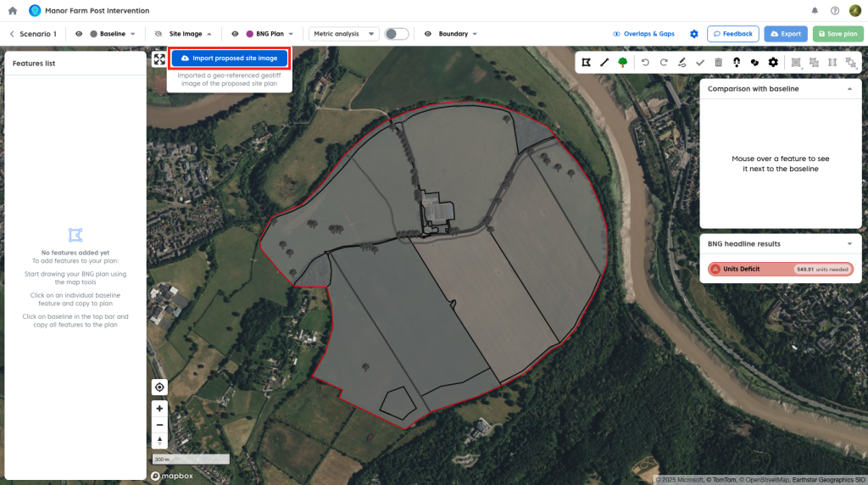This screenshot has width=868, height=485.
Task: Click the zoom in plus button
Action: click(x=159, y=408)
